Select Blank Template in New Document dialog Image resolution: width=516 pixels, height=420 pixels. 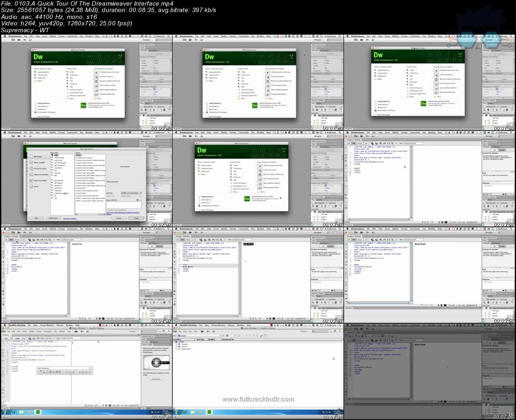[38, 162]
